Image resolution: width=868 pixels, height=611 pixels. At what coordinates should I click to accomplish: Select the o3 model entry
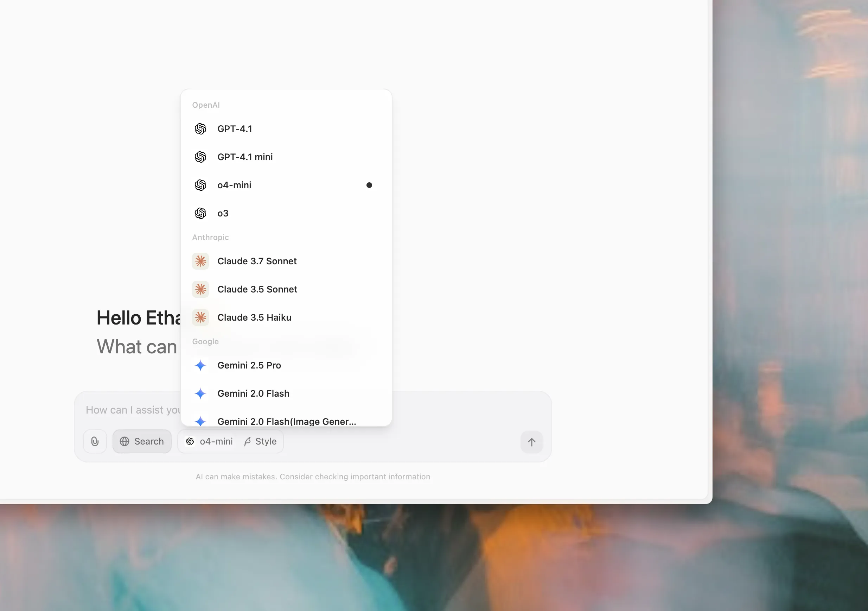(x=223, y=213)
